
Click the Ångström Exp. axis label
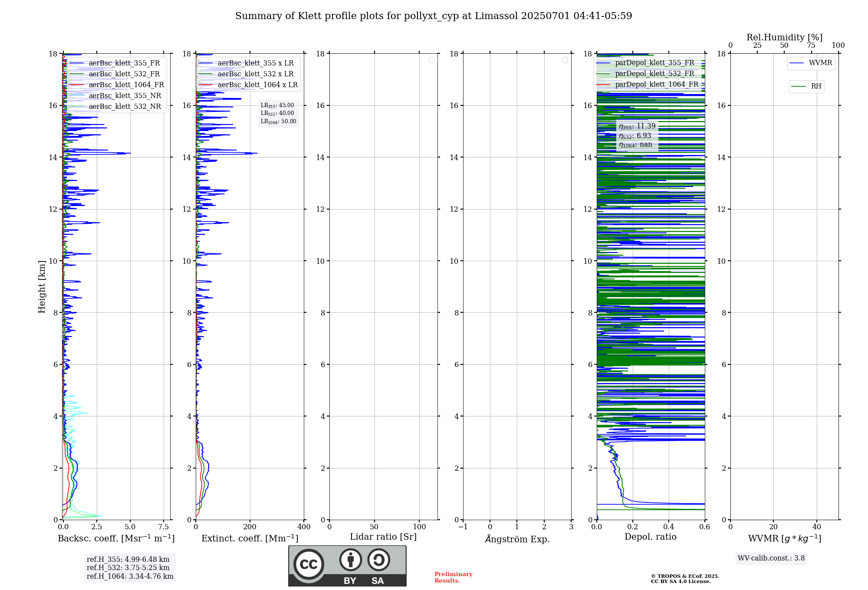(517, 539)
